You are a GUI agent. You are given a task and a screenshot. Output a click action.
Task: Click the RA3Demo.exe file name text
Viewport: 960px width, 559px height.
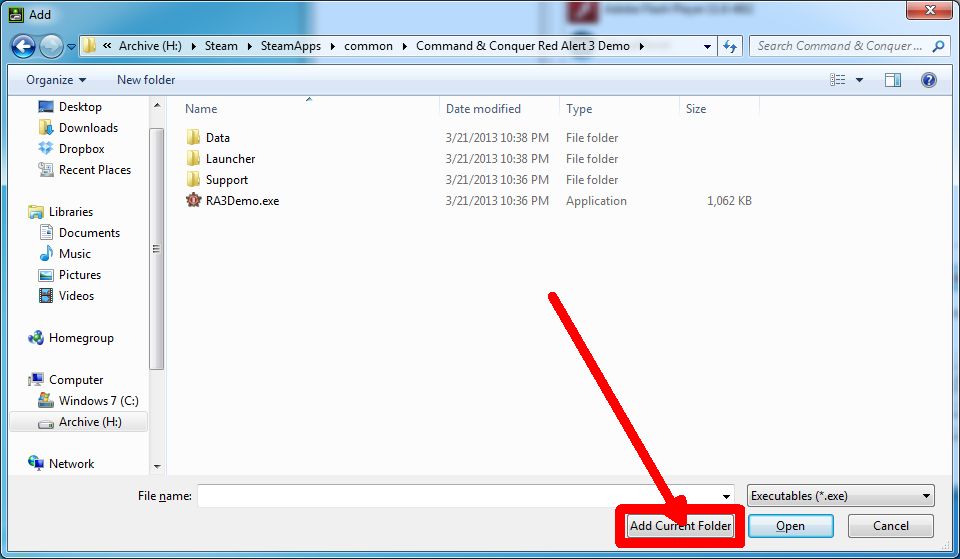tap(242, 201)
